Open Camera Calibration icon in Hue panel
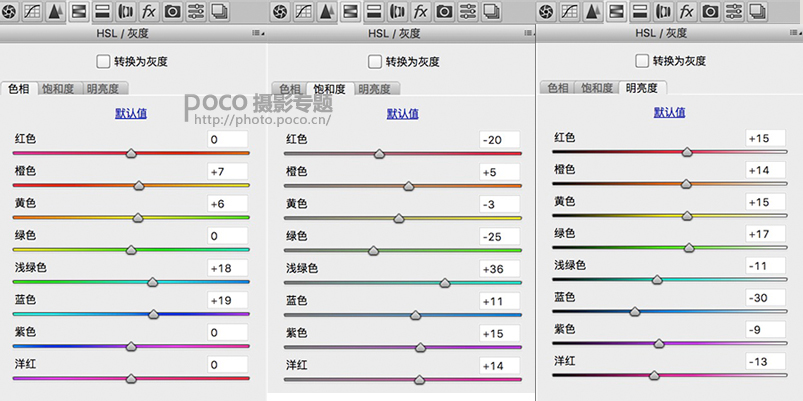This screenshot has height=401, width=803. [173, 11]
